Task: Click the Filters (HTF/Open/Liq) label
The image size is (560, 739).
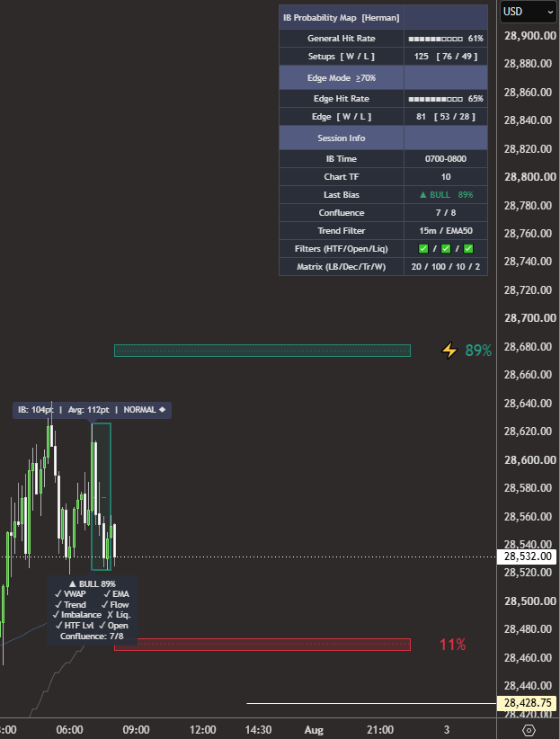Action: 342,248
